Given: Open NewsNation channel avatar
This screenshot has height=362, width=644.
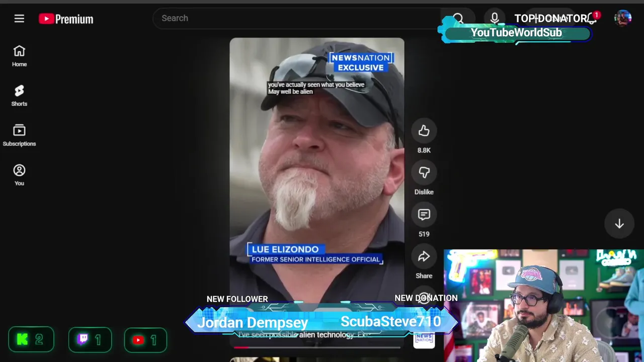Looking at the screenshot, I should (x=424, y=339).
